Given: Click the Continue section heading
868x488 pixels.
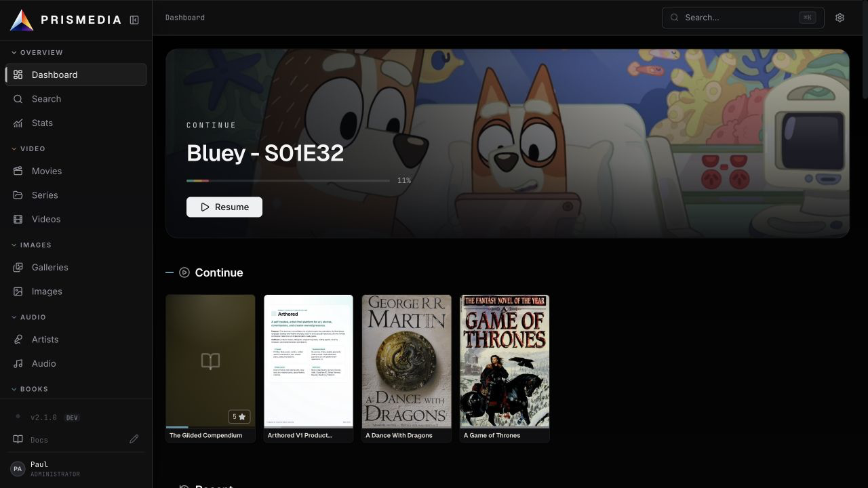Looking at the screenshot, I should [219, 272].
